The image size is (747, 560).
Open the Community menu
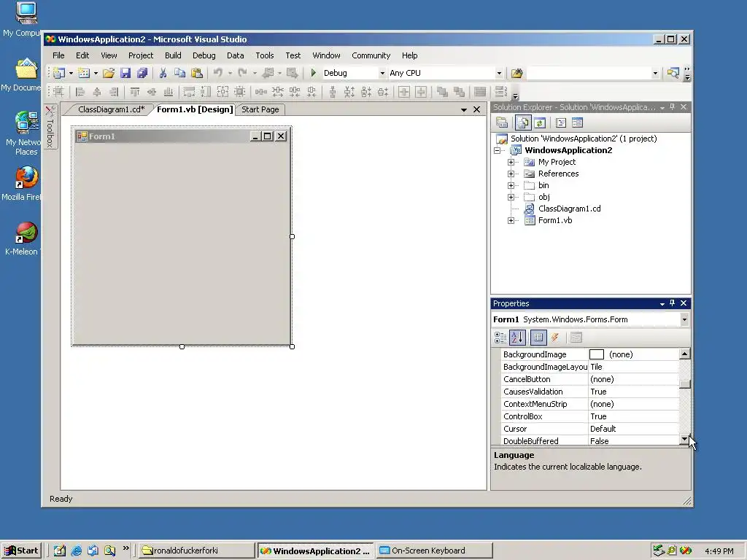(x=371, y=55)
